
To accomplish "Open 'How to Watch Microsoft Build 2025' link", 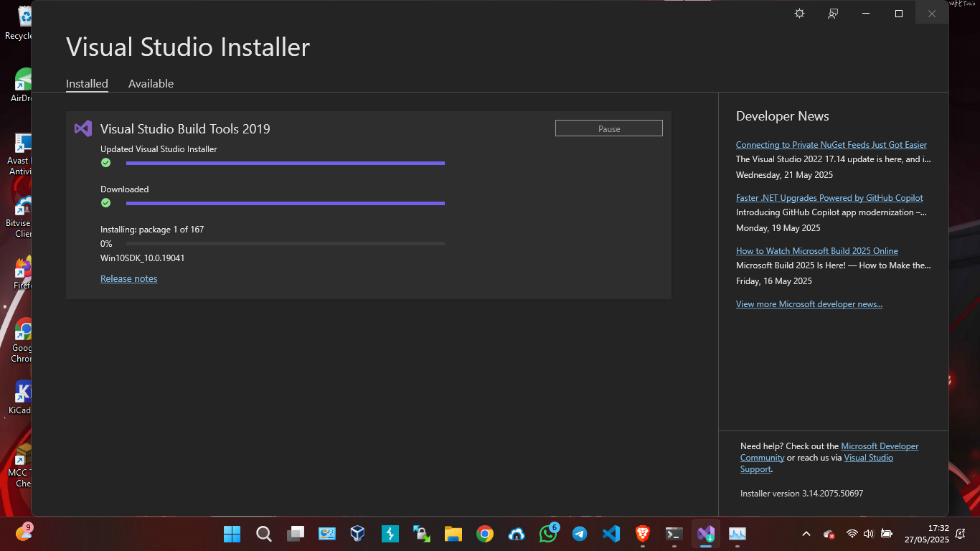I will 817,251.
